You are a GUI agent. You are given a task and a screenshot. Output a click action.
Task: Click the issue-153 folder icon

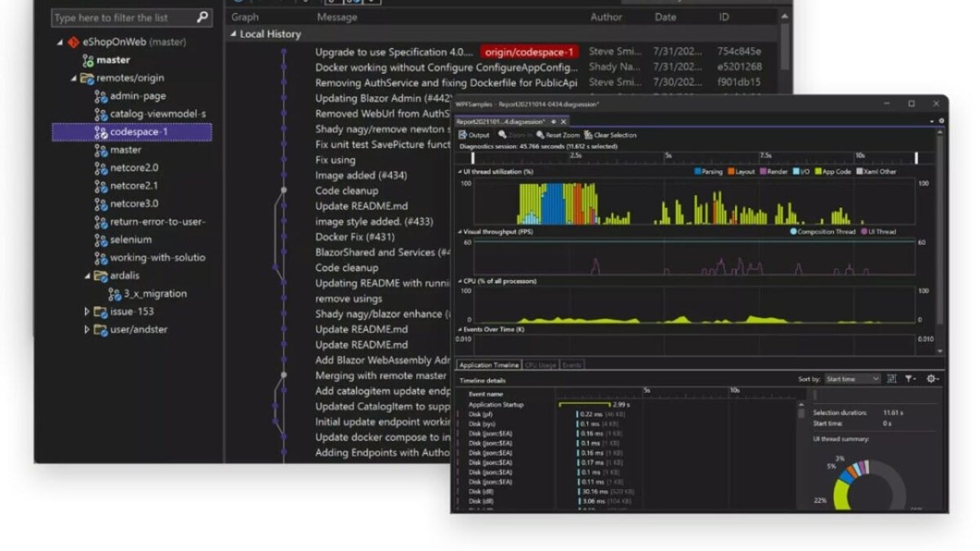(100, 312)
